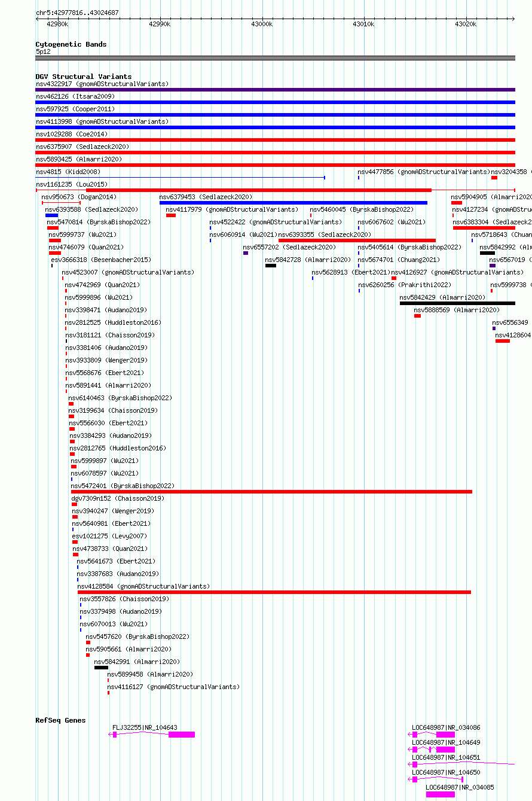Click the nsv5472401 long red bar
Viewport: 532px width, 801px height.
[271, 492]
